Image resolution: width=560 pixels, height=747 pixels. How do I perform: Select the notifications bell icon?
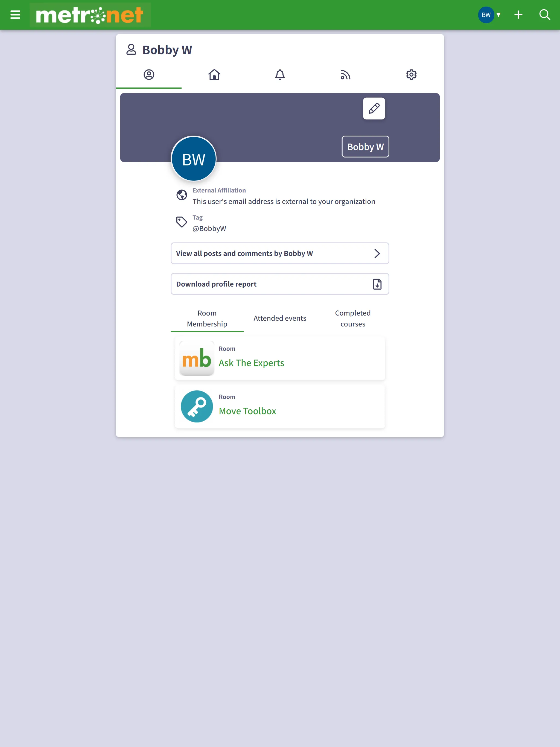[279, 75]
